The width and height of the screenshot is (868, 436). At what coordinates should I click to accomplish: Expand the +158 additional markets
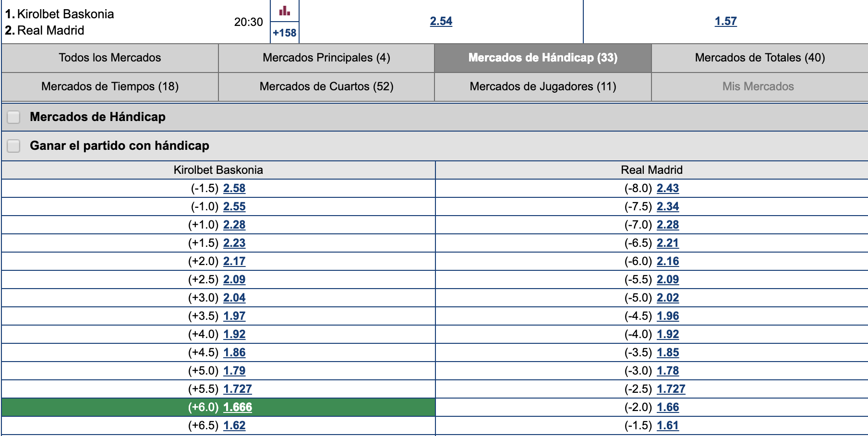point(285,33)
